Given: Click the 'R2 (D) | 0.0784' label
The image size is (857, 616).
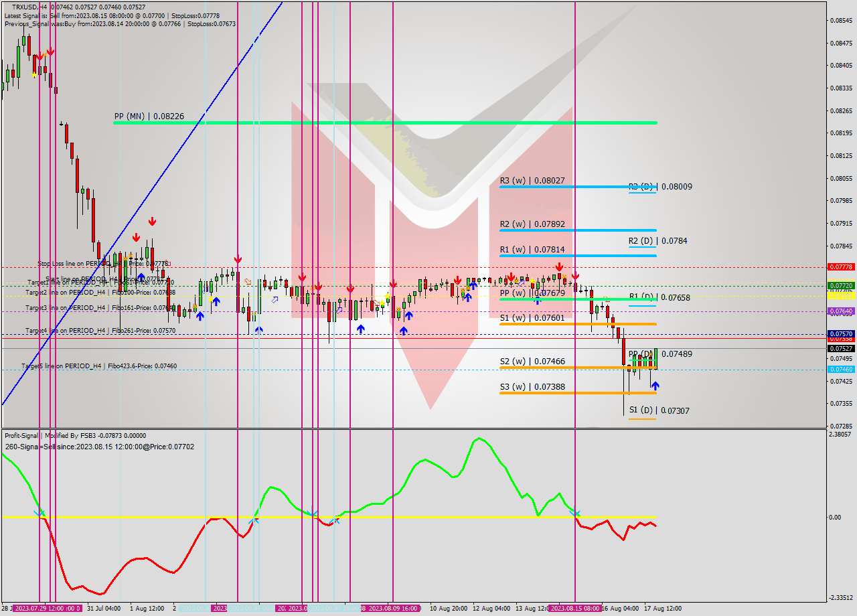Looking at the screenshot, I should [657, 240].
